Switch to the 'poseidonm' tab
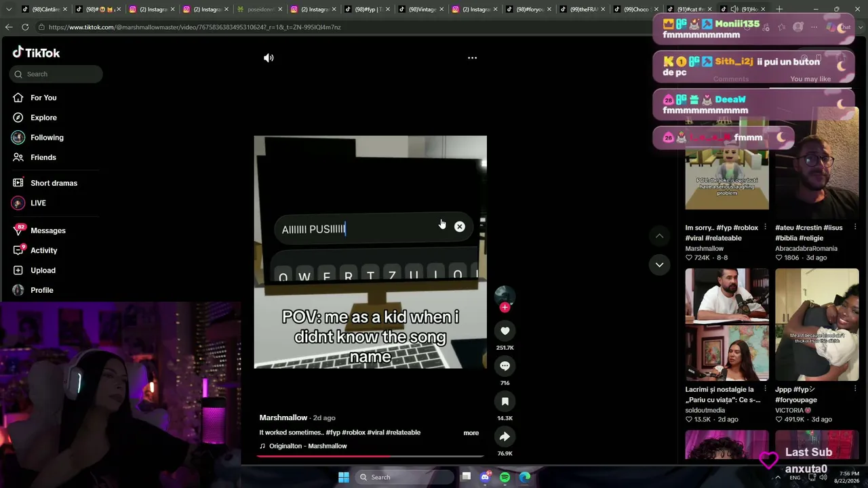This screenshot has width=868, height=488. 260,9
